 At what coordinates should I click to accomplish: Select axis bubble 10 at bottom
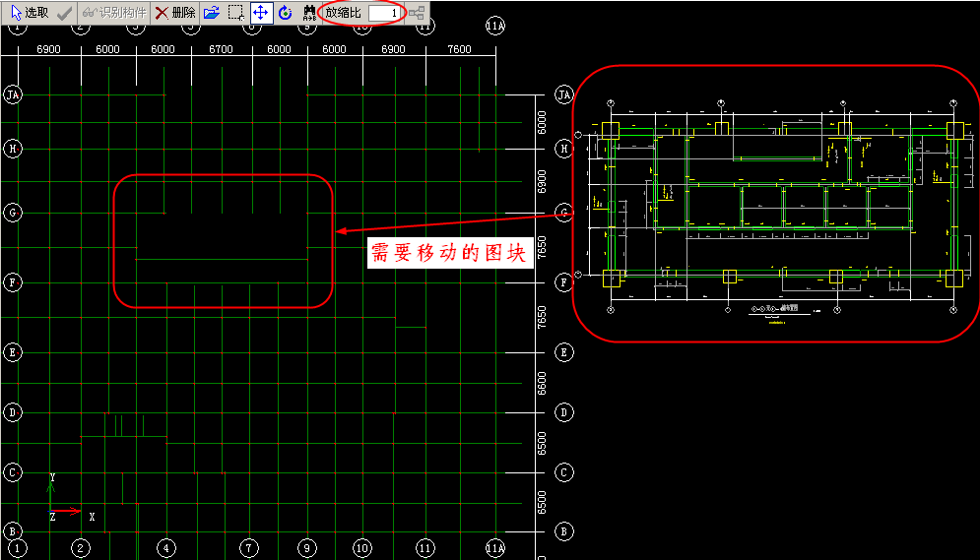point(362,549)
